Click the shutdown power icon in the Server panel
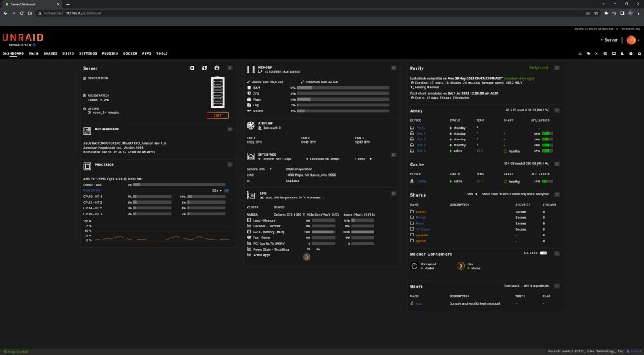The width and height of the screenshot is (644, 355). coord(217,68)
